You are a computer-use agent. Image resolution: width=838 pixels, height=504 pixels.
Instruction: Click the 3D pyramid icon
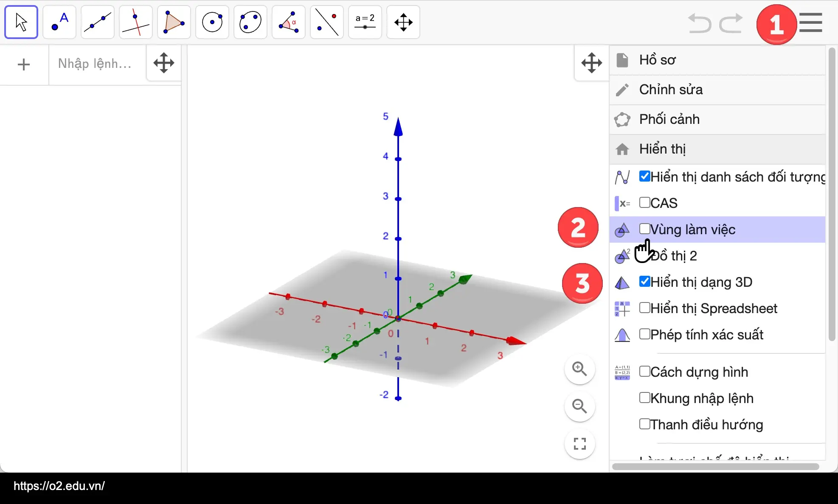point(622,283)
